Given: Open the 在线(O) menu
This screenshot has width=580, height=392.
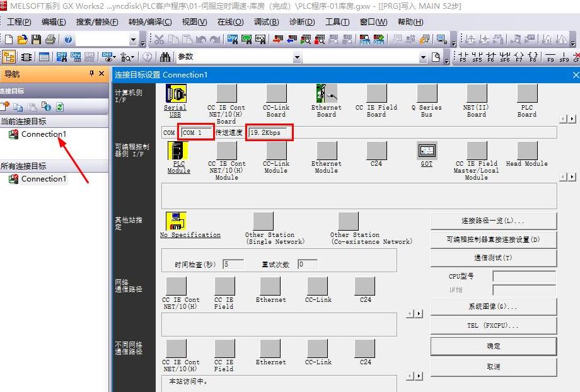Looking at the screenshot, I should tap(231, 22).
